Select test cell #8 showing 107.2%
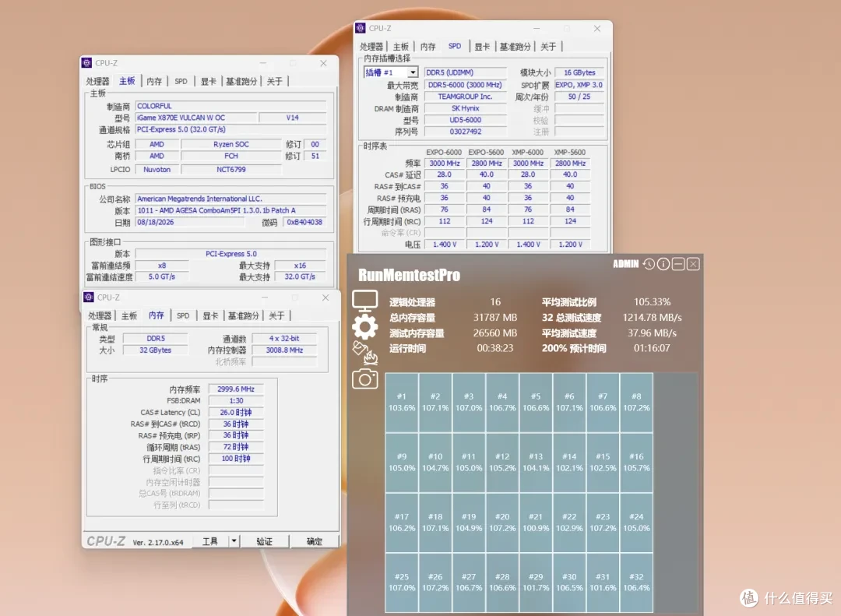This screenshot has height=616, width=841. 636,403
